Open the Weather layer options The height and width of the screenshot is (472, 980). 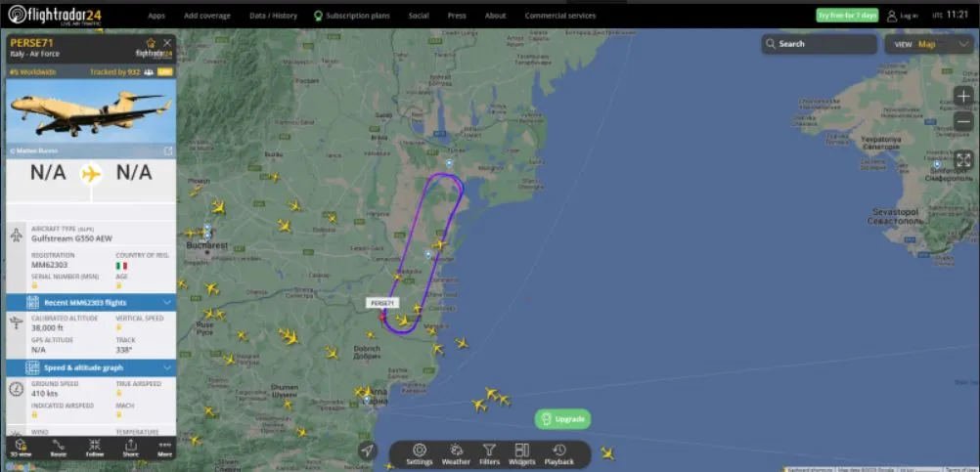pyautogui.click(x=456, y=453)
